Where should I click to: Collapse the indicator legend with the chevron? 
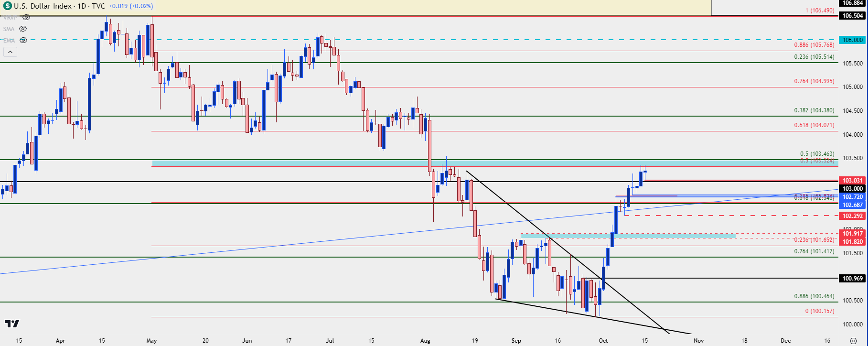pos(10,52)
